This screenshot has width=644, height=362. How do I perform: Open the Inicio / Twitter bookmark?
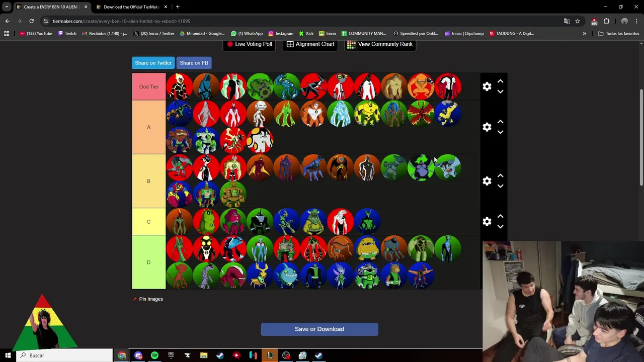[154, 34]
